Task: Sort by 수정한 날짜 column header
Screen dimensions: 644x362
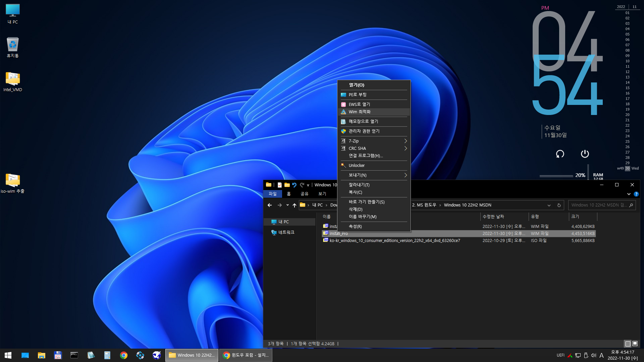Action: pyautogui.click(x=504, y=217)
